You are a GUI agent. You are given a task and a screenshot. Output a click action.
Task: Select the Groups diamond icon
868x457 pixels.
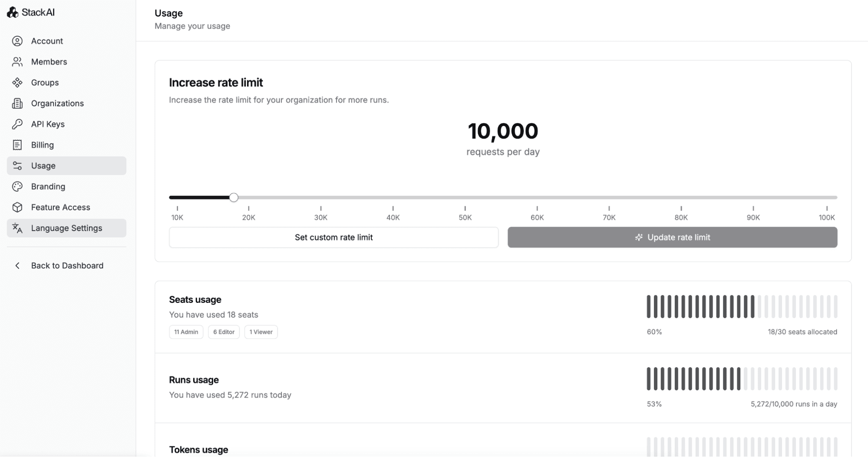coord(17,83)
